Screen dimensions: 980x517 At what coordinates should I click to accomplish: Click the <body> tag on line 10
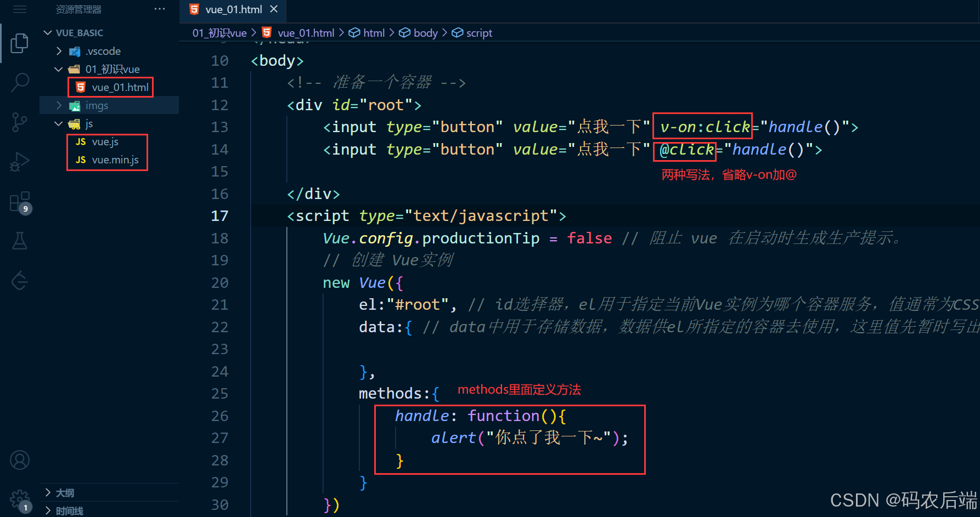pyautogui.click(x=277, y=61)
